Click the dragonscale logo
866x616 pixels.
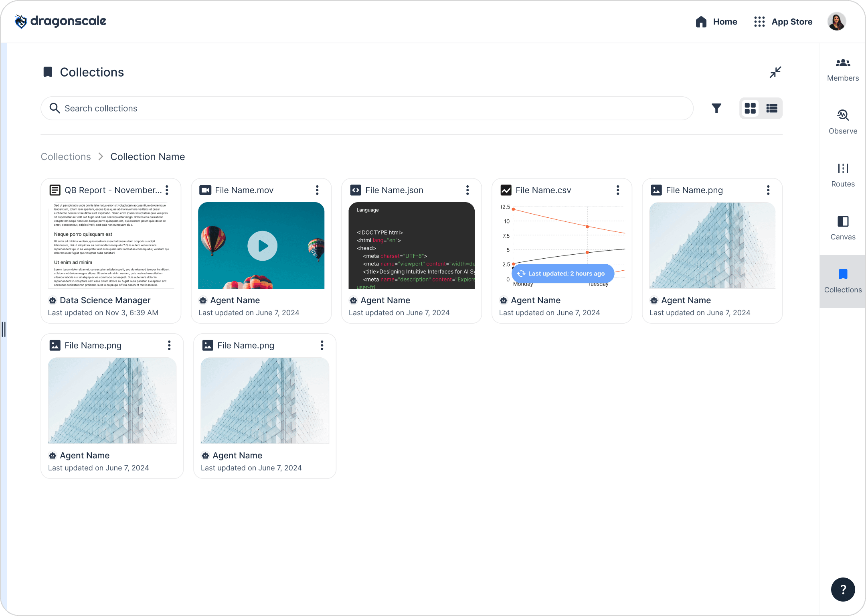pos(60,21)
